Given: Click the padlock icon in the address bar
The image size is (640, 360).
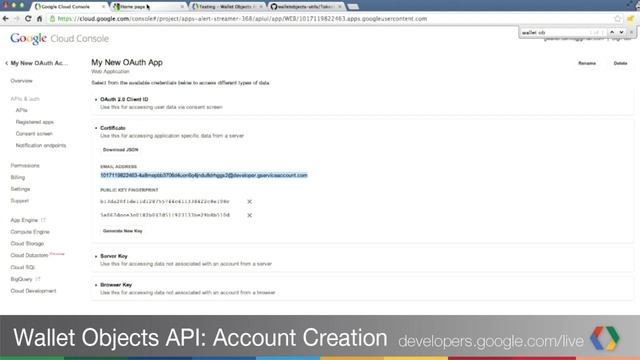Looking at the screenshot, I should coord(52,19).
